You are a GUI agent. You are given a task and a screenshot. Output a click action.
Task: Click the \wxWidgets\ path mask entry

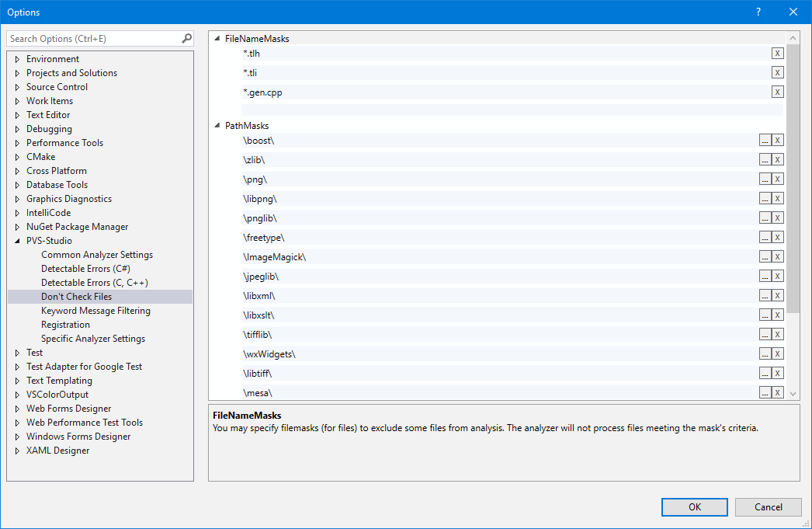pyautogui.click(x=500, y=354)
